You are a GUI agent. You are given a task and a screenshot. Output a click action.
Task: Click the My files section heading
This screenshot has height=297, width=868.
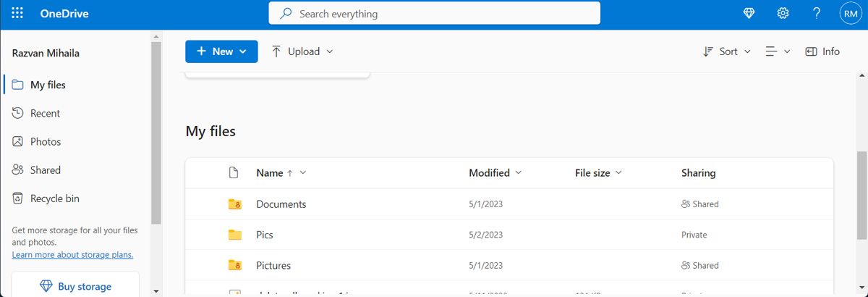click(x=210, y=131)
